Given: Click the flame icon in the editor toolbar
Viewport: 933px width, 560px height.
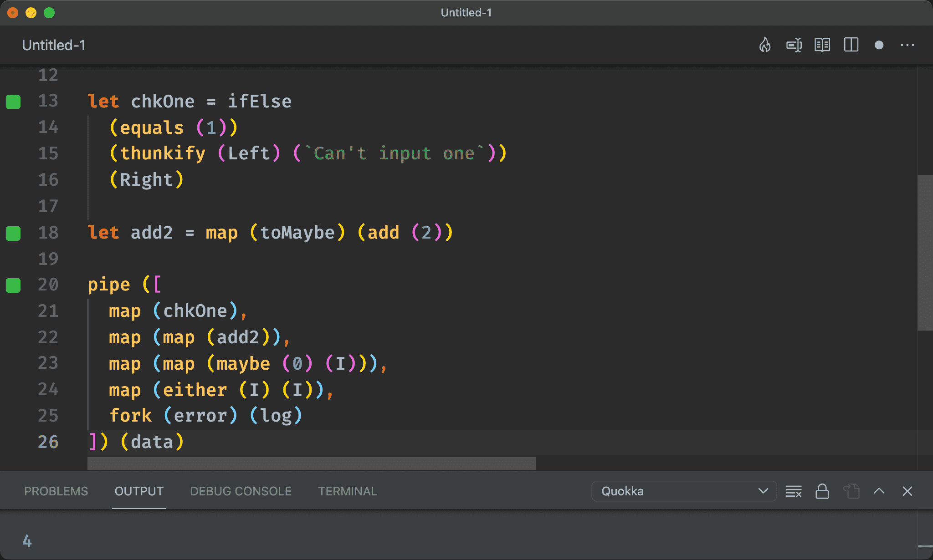Looking at the screenshot, I should (x=765, y=45).
